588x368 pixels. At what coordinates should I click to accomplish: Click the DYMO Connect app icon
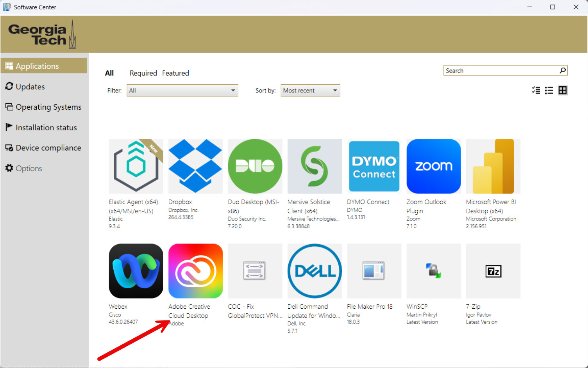374,166
